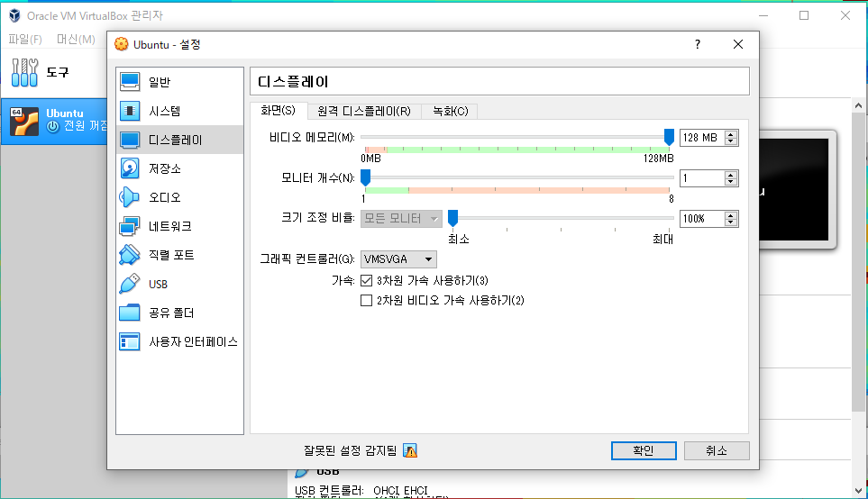Screen dimensions: 868x499
Task: Select the 공유 폴더 folder icon
Action: pos(130,313)
